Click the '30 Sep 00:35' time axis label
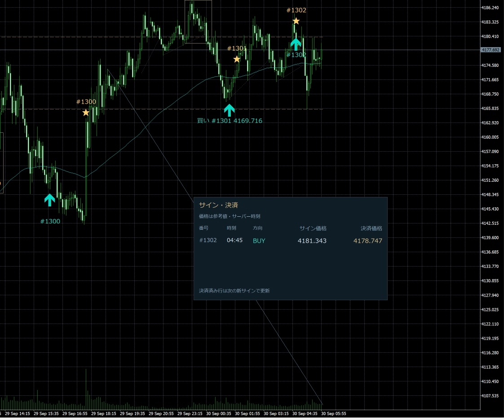Image resolution: width=504 pixels, height=420 pixels. click(219, 414)
